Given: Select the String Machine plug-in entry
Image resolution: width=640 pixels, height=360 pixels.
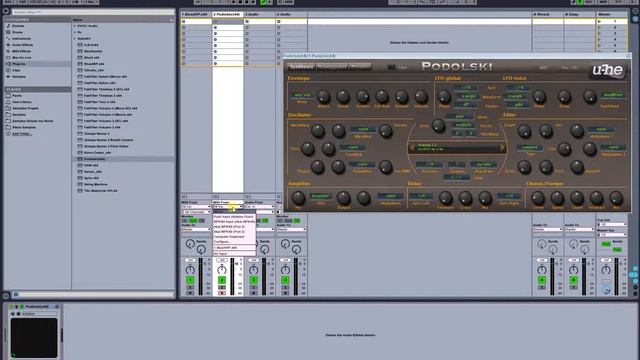Looking at the screenshot, I should click(x=96, y=184).
